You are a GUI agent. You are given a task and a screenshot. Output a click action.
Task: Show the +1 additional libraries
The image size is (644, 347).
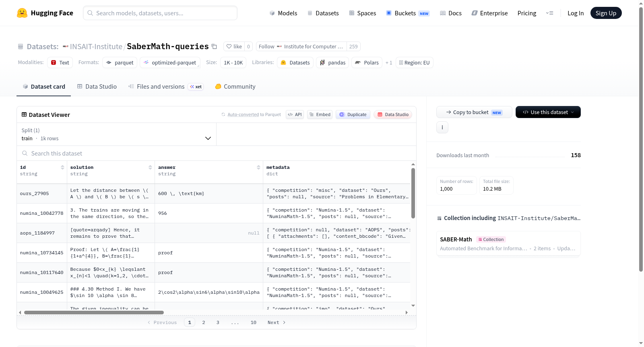click(x=389, y=62)
